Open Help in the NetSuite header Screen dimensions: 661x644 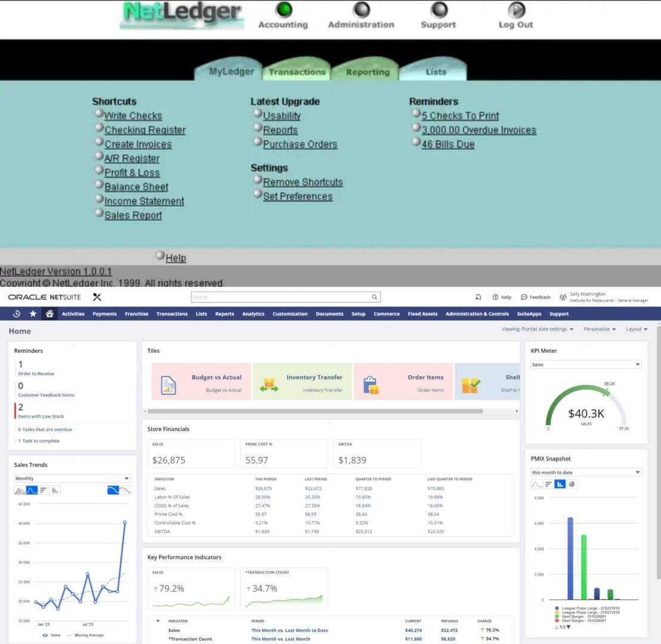502,297
